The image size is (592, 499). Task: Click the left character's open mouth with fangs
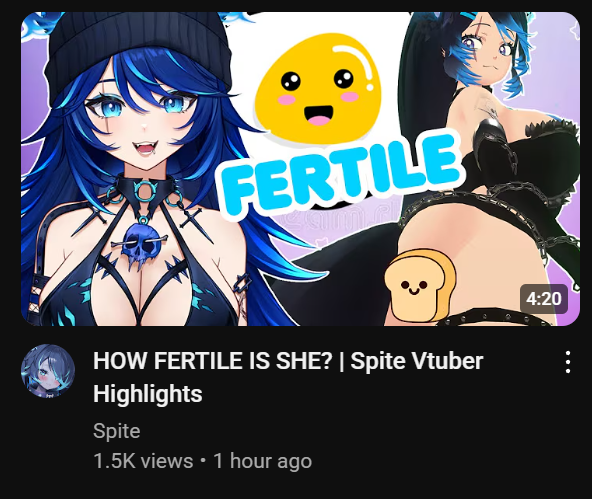pyautogui.click(x=147, y=149)
